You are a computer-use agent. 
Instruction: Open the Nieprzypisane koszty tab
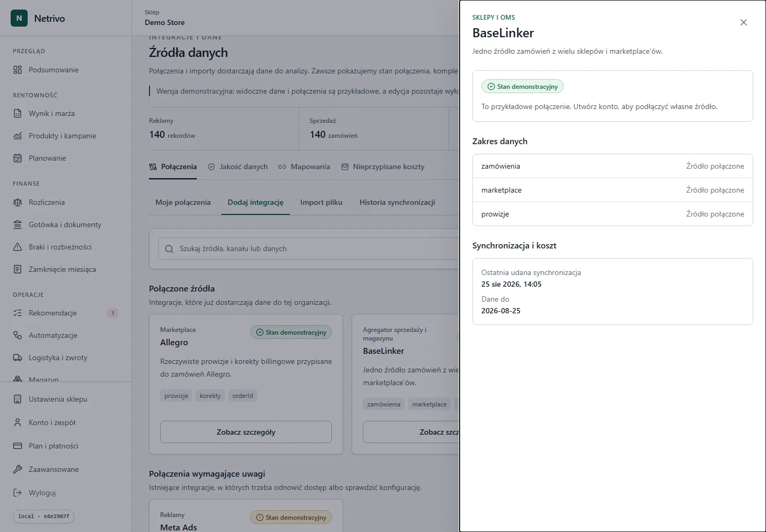coord(383,167)
